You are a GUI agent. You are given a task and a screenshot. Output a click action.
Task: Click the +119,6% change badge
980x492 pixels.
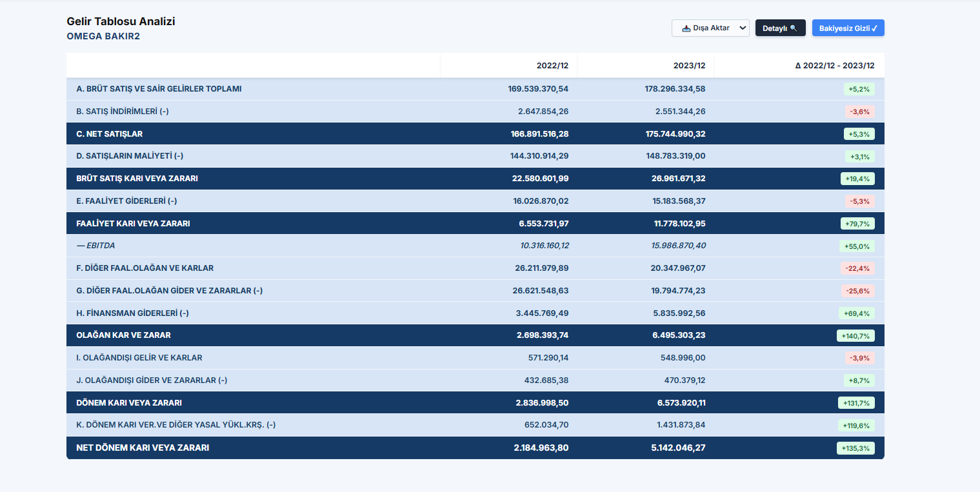point(857,426)
